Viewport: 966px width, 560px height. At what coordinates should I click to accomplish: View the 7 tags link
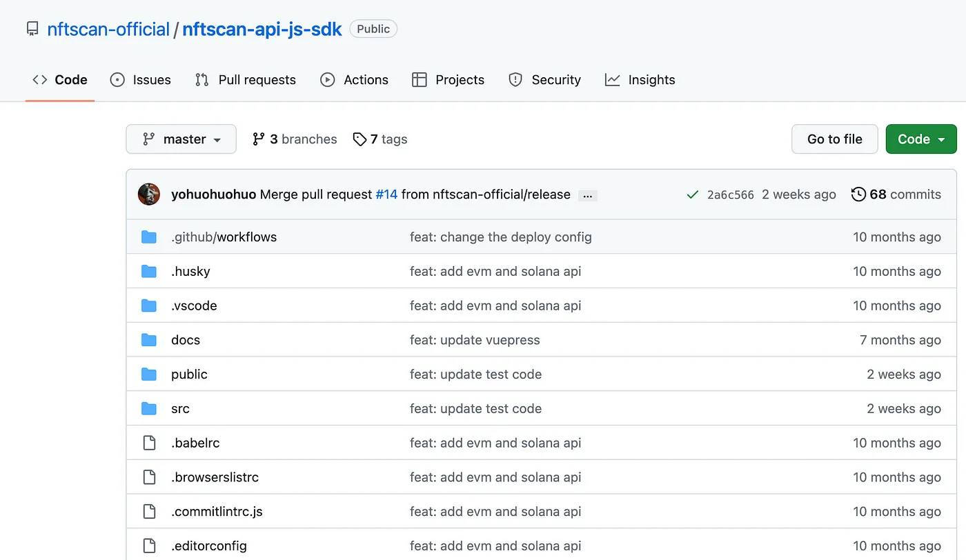point(380,139)
